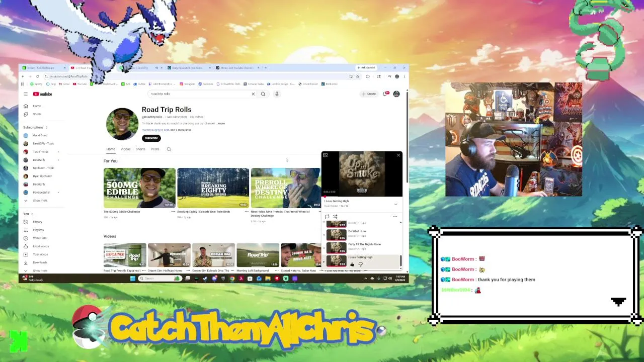Open miniplayer playlist more options menu
This screenshot has height=362, width=644.
395,217
